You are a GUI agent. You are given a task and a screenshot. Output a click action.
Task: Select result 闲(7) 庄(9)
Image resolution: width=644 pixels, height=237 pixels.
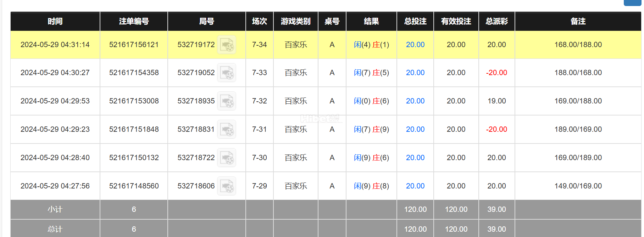[x=371, y=129]
